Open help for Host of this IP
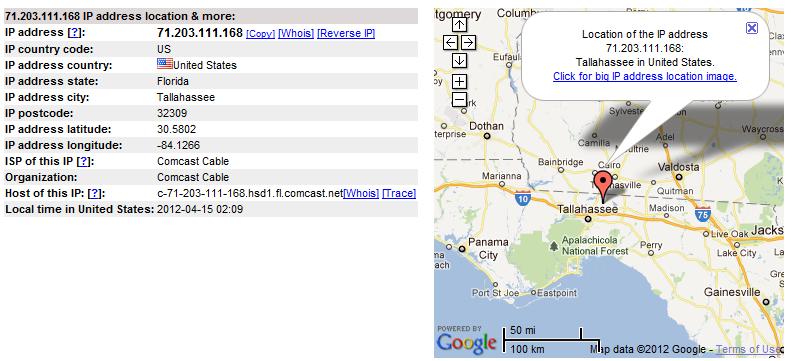792x361 pixels. (x=94, y=193)
